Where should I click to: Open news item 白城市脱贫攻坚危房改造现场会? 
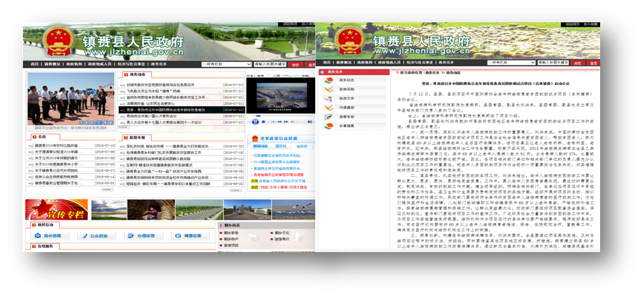pos(161,84)
